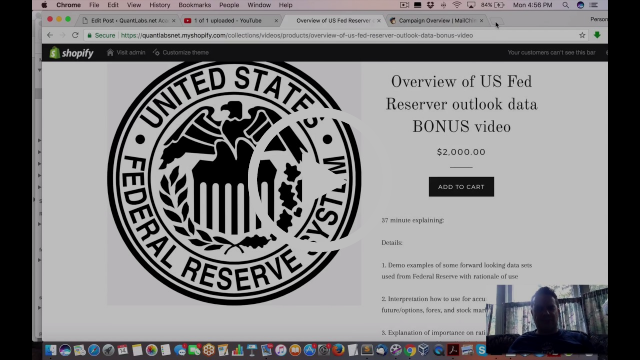640x360 pixels.
Task: Go back with browser back arrow
Action: point(50,35)
